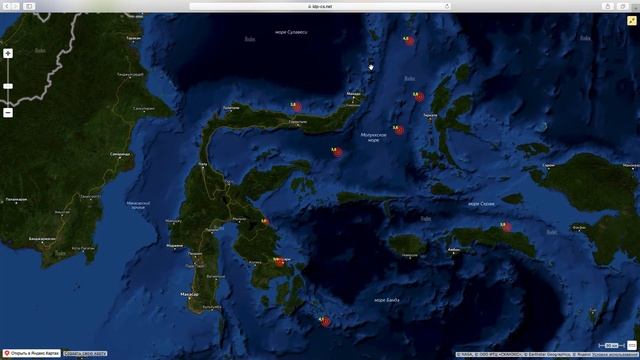The width and height of the screenshot is (640, 360).
Task: Click the Манадо city label
Action: tap(353, 94)
